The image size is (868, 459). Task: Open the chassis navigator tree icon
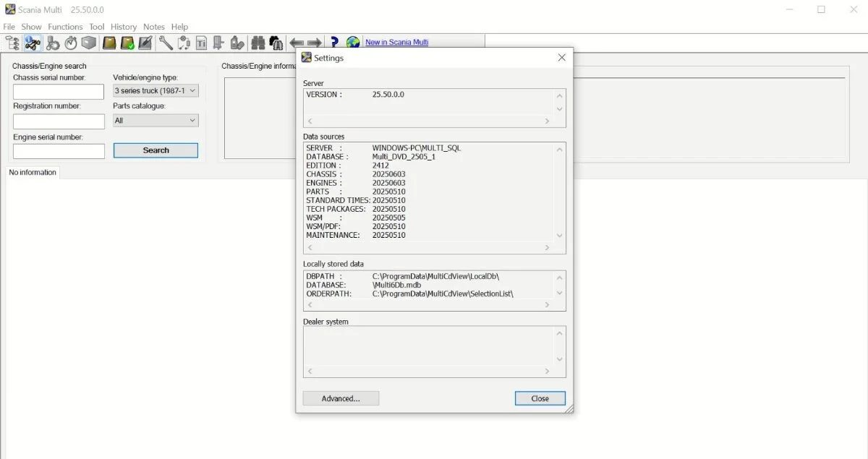[x=12, y=43]
